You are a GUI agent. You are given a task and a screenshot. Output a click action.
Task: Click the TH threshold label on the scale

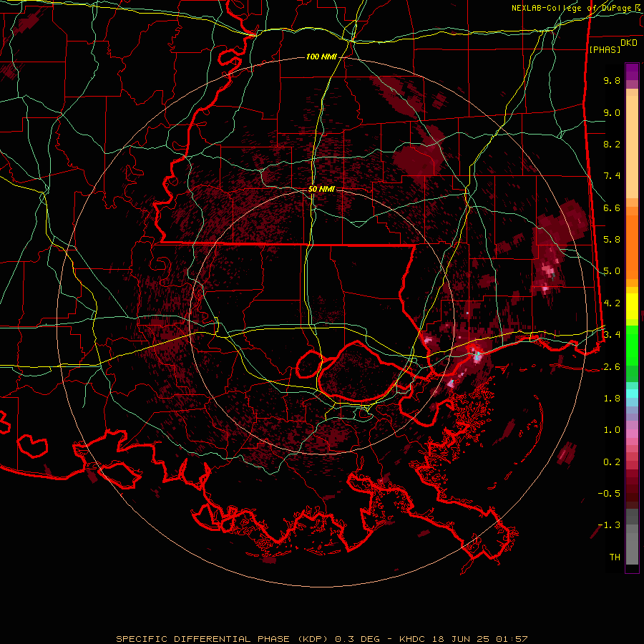click(x=615, y=557)
